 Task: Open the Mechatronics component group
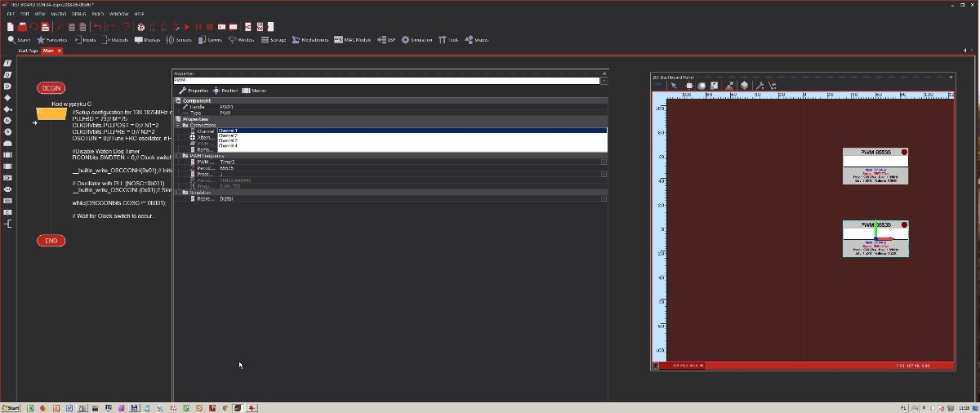point(310,39)
